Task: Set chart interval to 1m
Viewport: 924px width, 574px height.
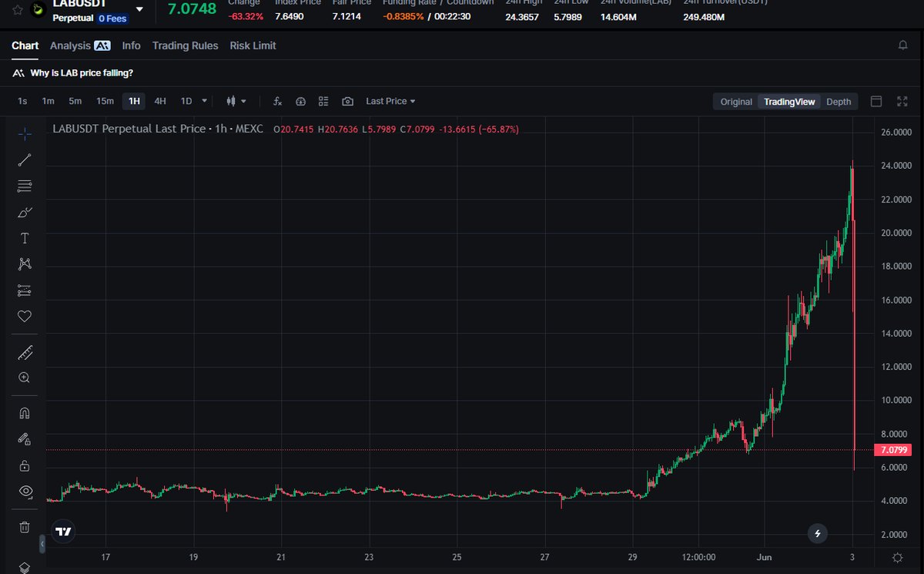Action: click(x=48, y=101)
